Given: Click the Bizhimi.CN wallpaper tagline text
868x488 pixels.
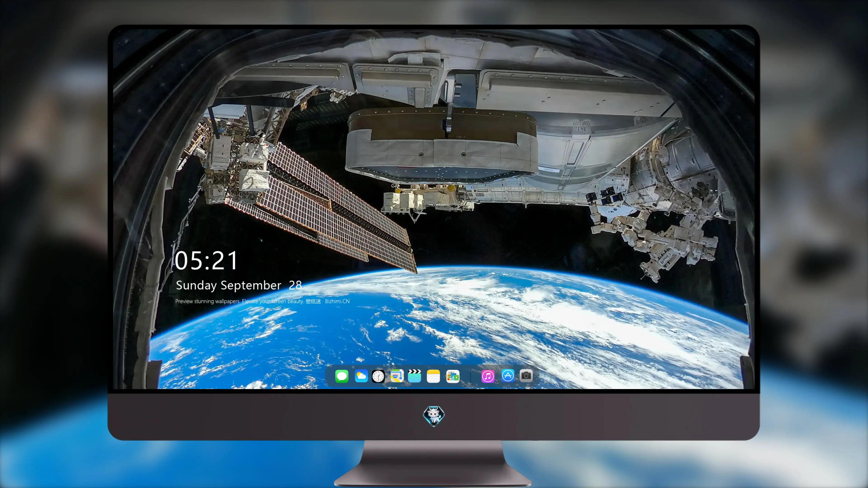Looking at the screenshot, I should coord(262,301).
